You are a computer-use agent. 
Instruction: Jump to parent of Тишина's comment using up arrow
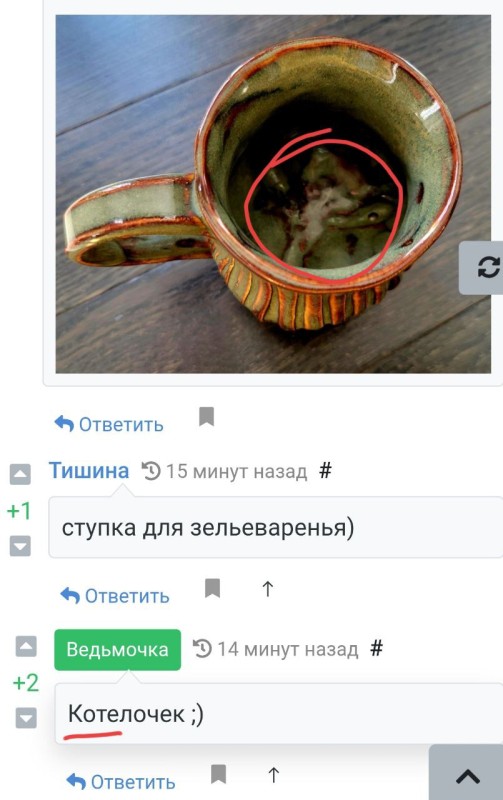point(268,589)
